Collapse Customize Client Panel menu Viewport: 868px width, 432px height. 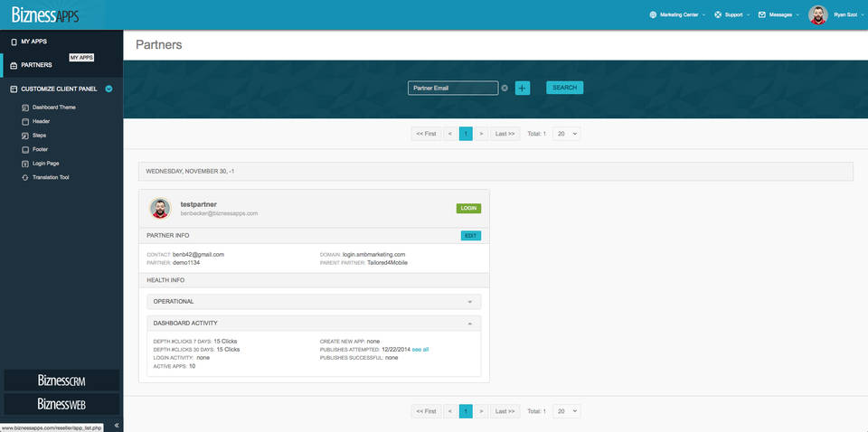108,89
